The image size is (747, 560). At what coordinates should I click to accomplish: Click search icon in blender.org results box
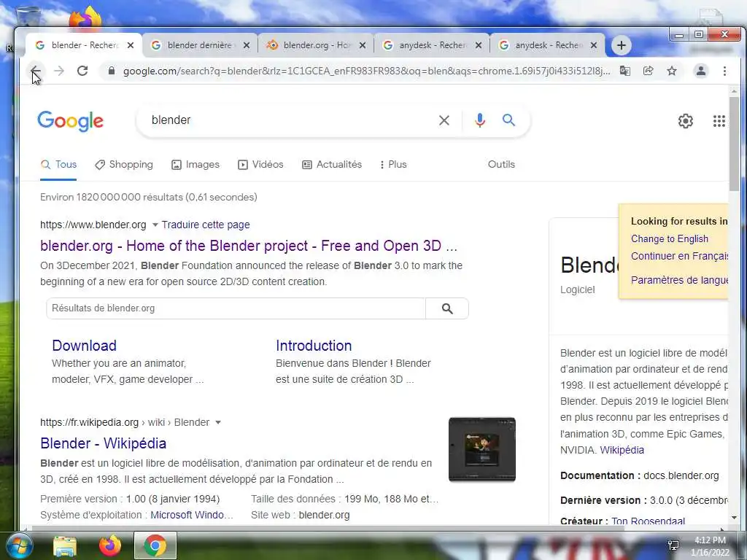447,308
